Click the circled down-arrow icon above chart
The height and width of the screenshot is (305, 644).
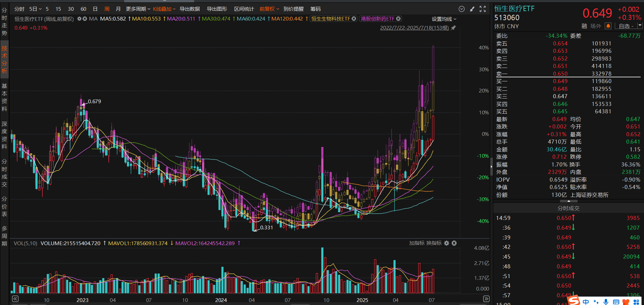462,9
